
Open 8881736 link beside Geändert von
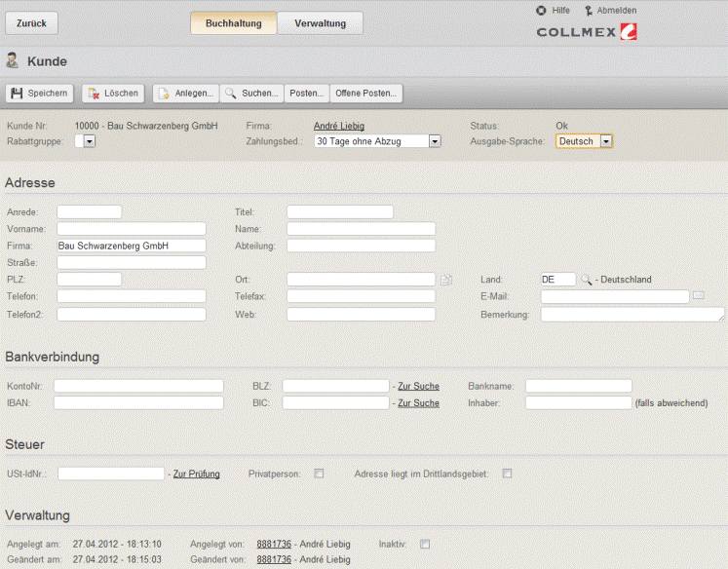[274, 559]
